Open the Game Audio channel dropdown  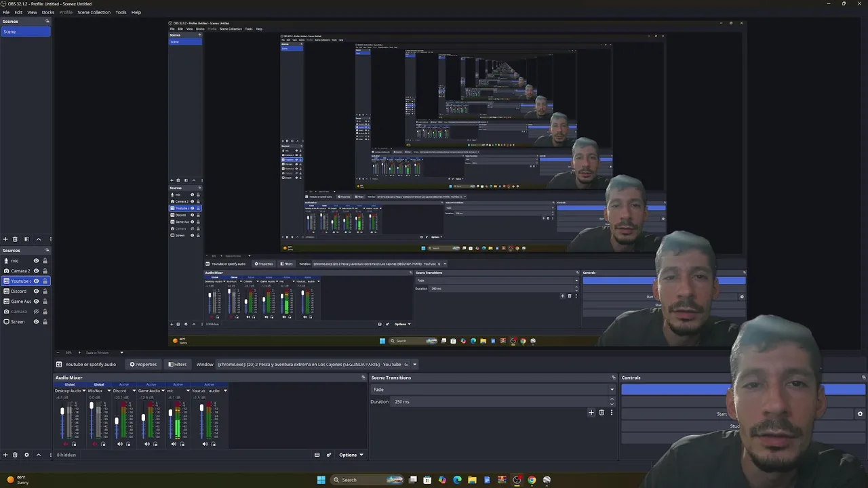click(163, 390)
